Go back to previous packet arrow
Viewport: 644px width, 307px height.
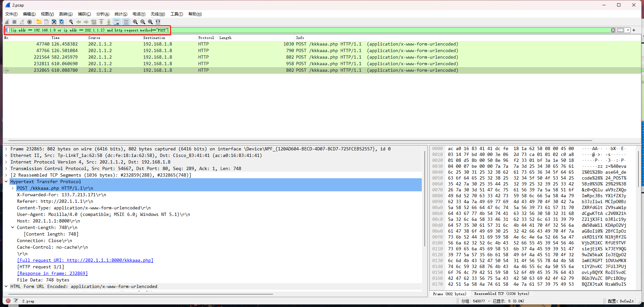(79, 22)
